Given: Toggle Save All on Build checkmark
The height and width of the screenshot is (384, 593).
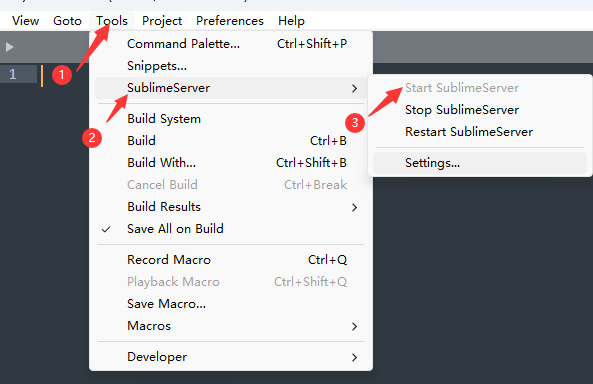Looking at the screenshot, I should click(106, 229).
